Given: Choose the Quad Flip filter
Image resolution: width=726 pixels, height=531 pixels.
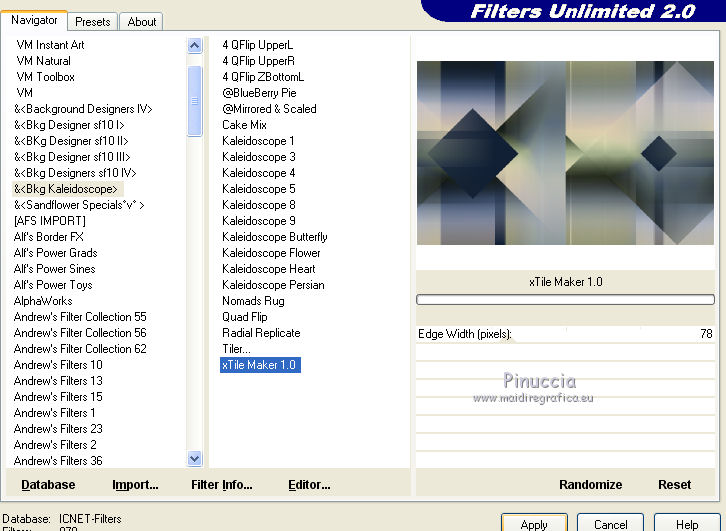Looking at the screenshot, I should 244,317.
